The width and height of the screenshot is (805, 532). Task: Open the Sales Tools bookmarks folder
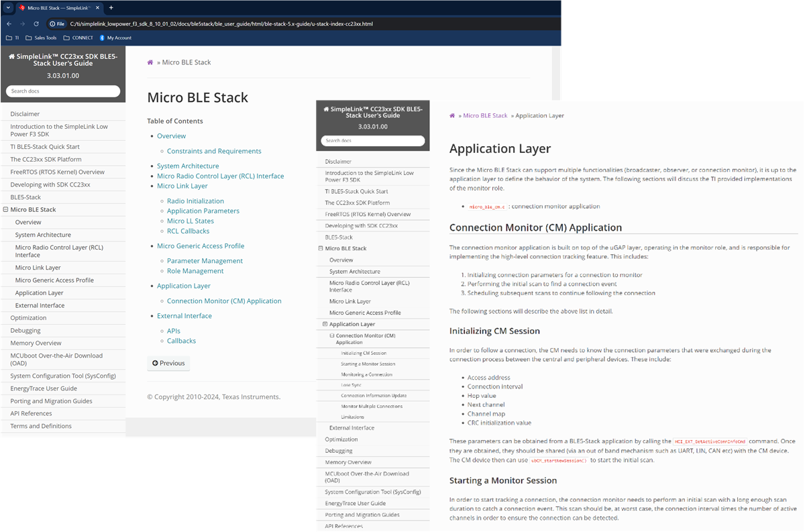click(41, 38)
